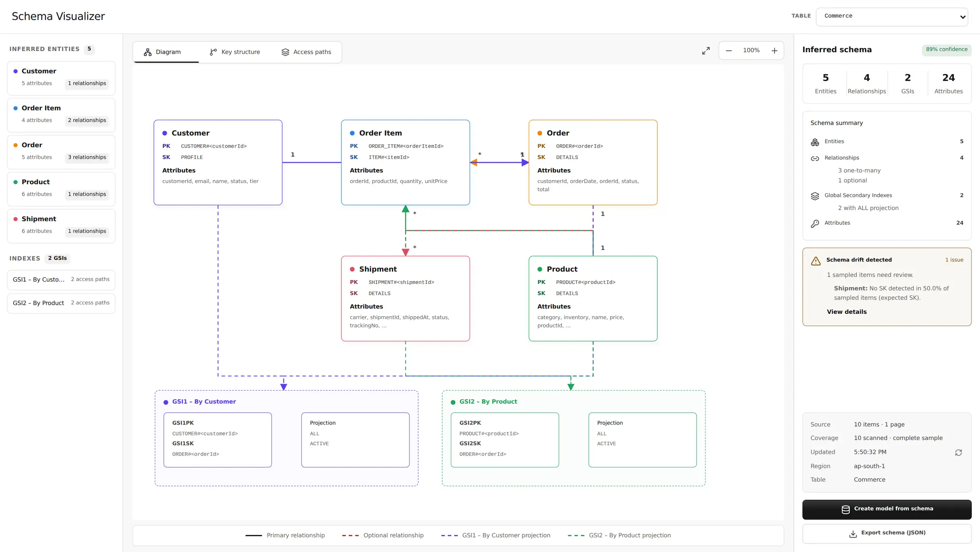Click the 100% zoom level value
The height and width of the screenshot is (552, 980).
[751, 50]
